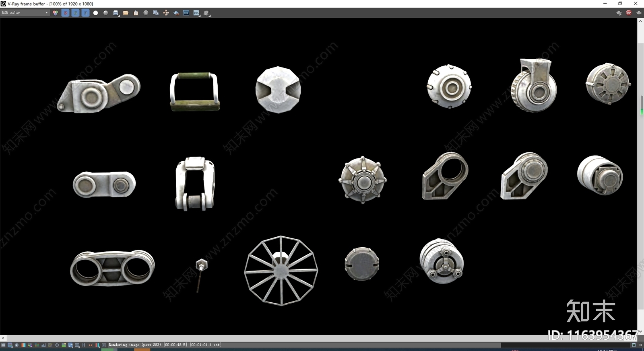The width and height of the screenshot is (644, 351).
Task: Open the RGB color channel dropdown
Action: [x=25, y=13]
